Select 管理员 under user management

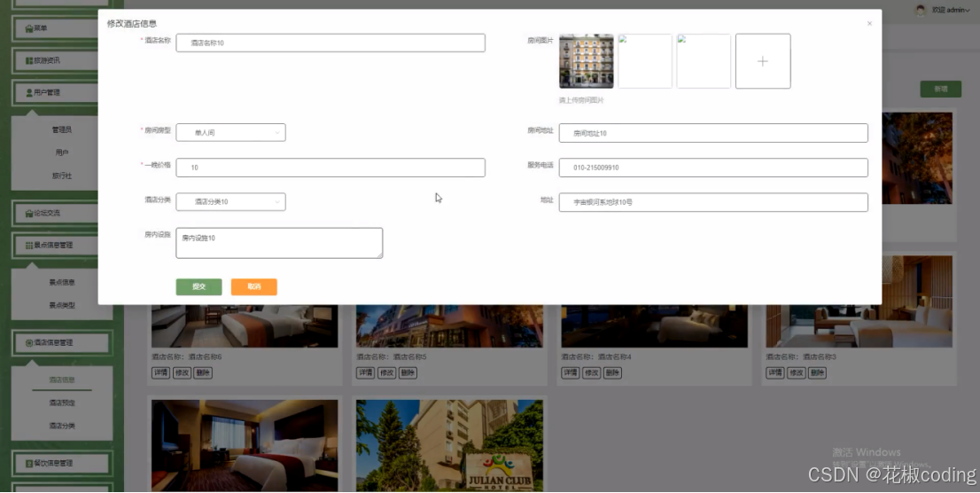pos(62,129)
